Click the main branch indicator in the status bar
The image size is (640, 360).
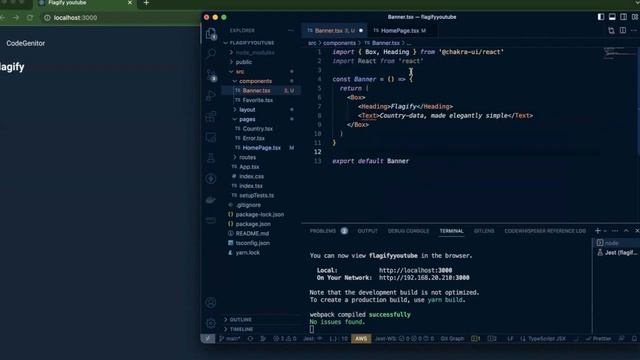(x=230, y=338)
